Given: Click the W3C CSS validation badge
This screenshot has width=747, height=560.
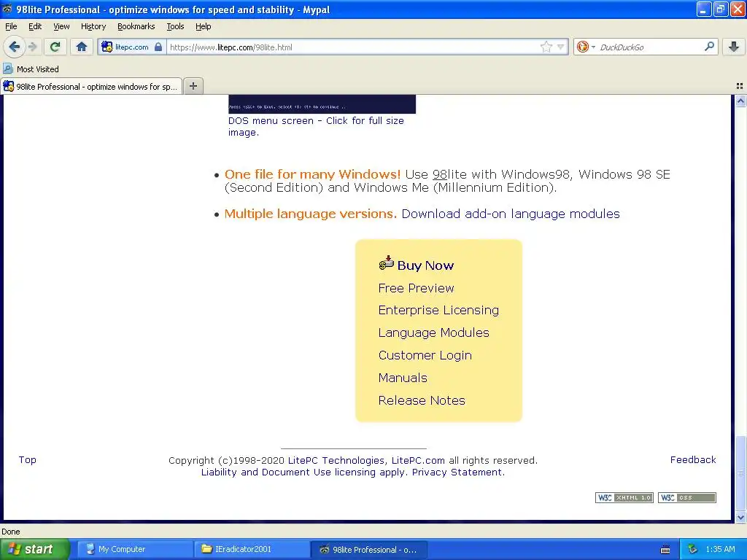Looking at the screenshot, I should click(687, 497).
